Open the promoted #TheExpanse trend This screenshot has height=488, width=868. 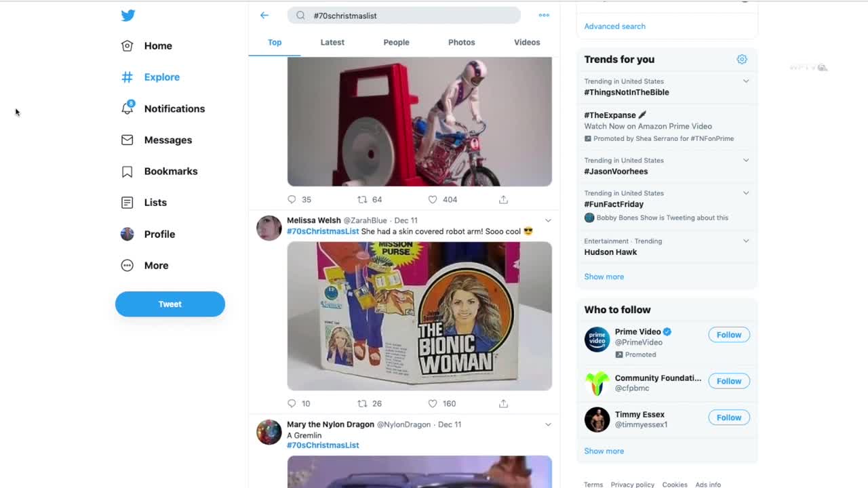pos(610,115)
